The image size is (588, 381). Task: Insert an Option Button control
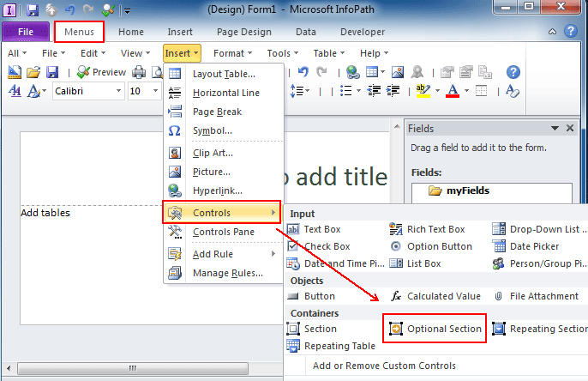pos(431,246)
